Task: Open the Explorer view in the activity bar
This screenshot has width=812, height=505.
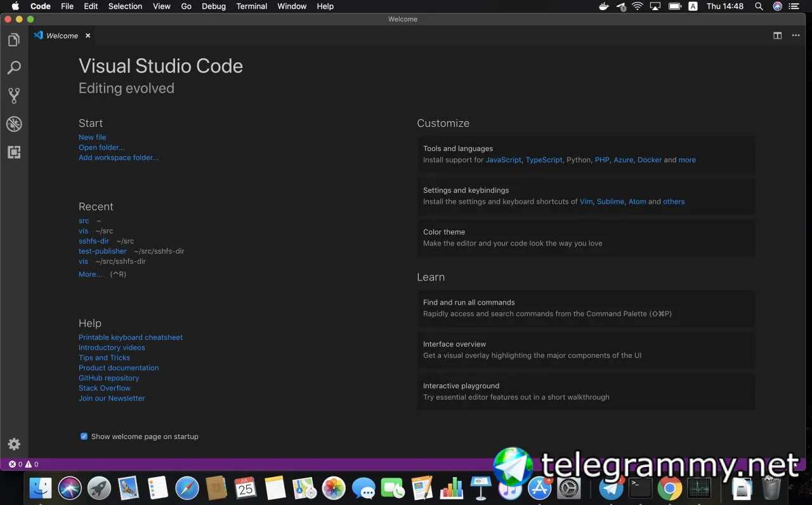Action: click(x=14, y=40)
